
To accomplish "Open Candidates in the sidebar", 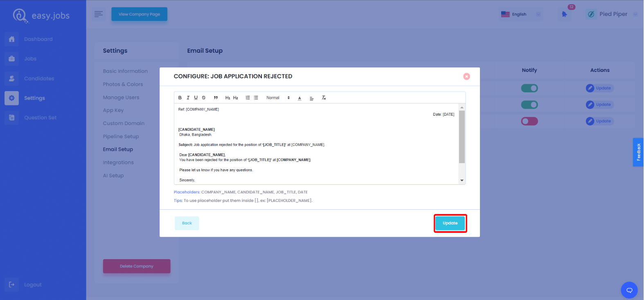I will click(39, 78).
